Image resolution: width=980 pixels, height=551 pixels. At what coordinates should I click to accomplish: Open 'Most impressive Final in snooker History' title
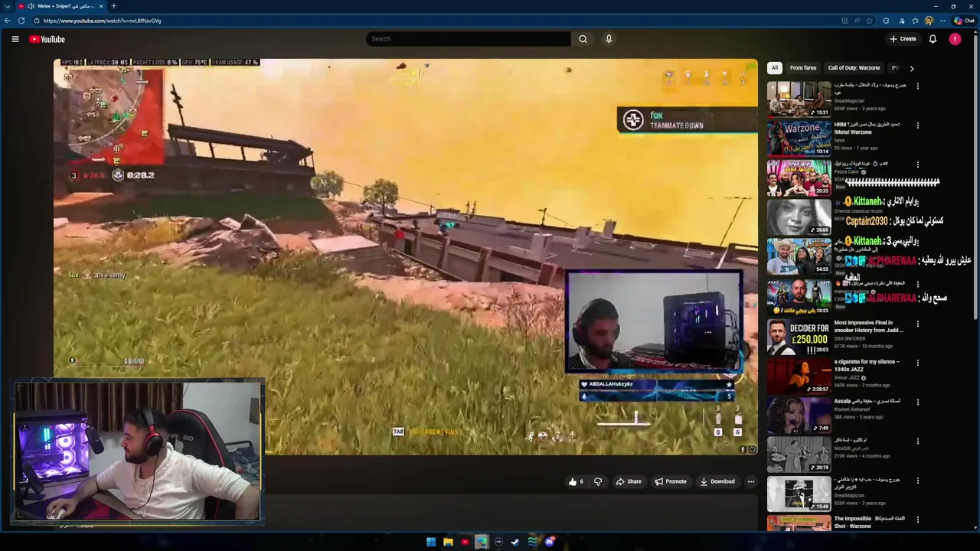(869, 327)
